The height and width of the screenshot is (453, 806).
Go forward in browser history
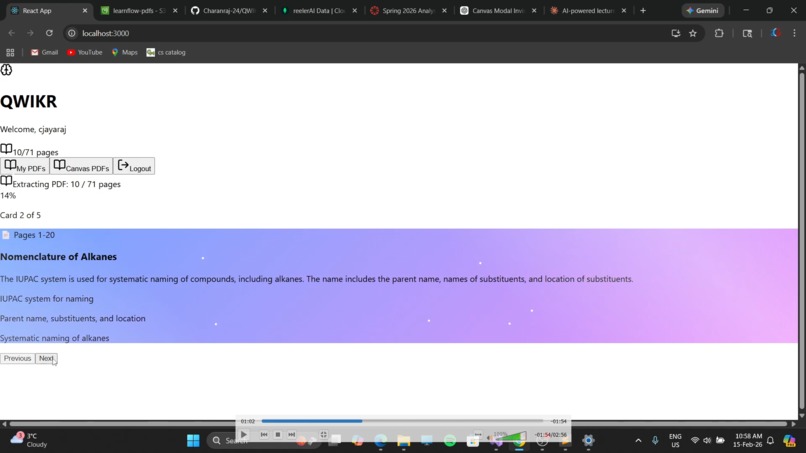click(x=30, y=33)
